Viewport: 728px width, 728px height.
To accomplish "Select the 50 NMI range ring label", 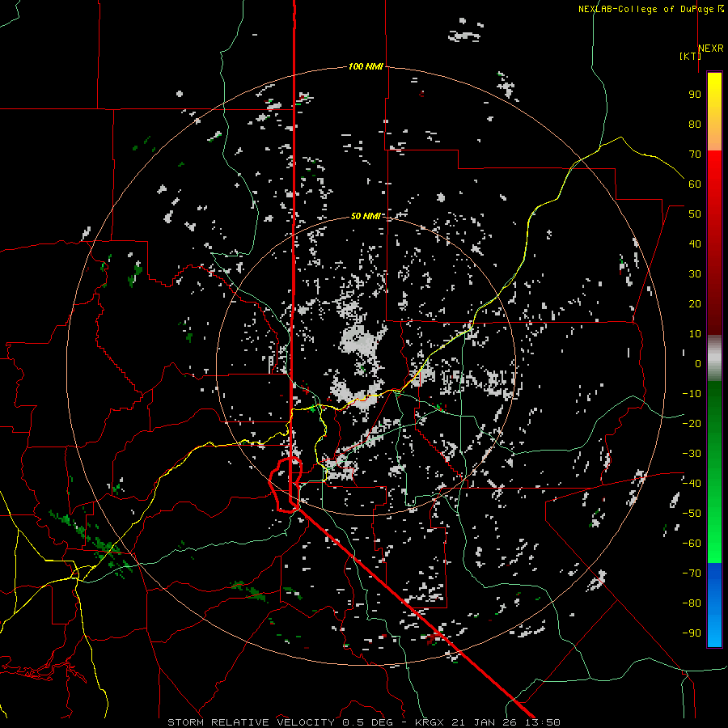I will (x=366, y=216).
